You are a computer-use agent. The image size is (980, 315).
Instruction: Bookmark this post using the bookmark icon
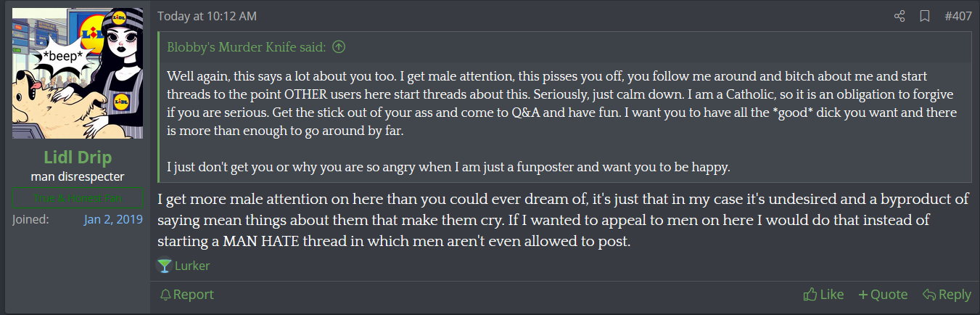tap(924, 16)
